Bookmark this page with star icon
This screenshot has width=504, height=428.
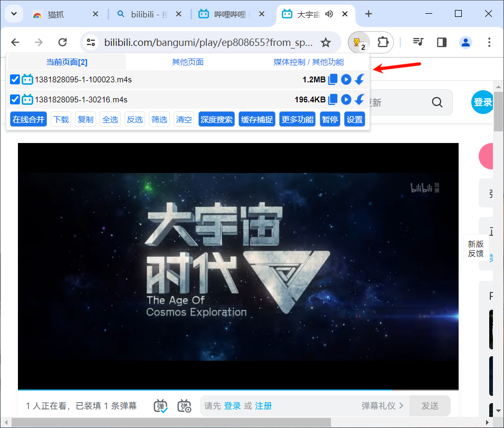click(326, 42)
